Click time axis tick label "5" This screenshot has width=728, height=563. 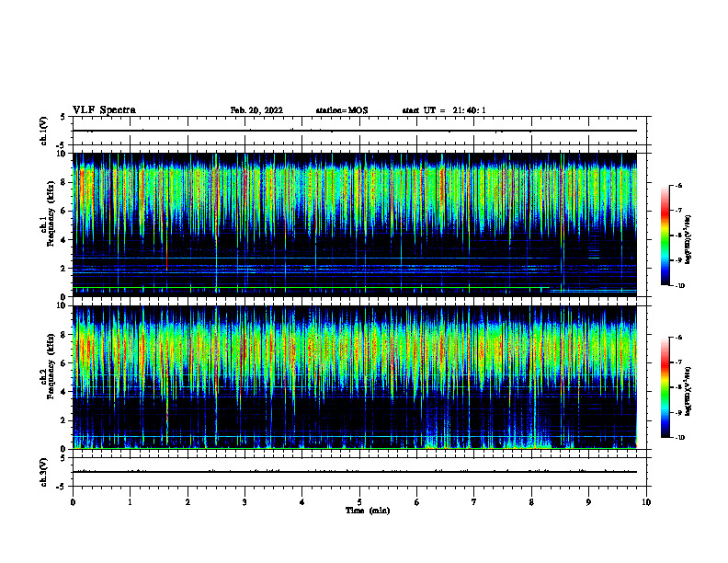click(x=359, y=502)
